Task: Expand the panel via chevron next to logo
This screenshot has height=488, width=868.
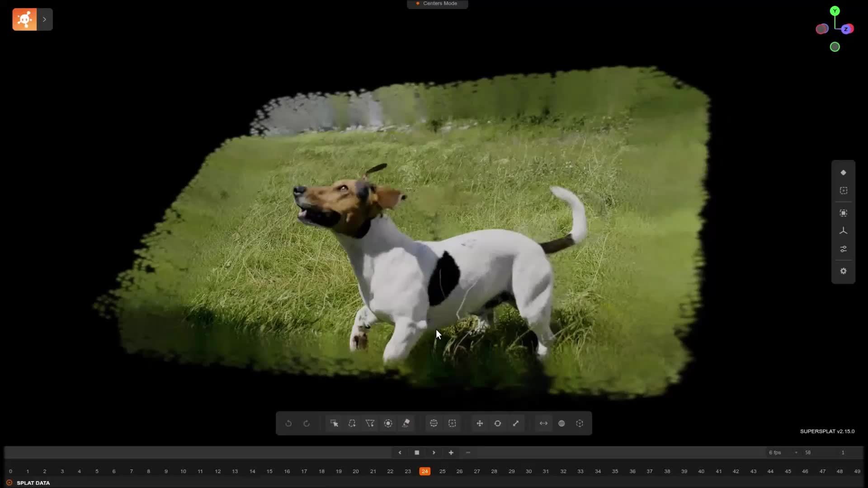Action: click(x=44, y=19)
